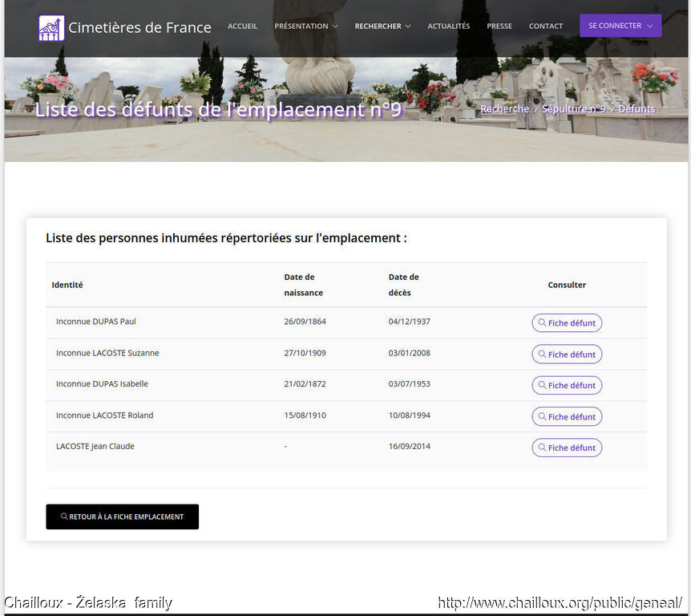The height and width of the screenshot is (616, 691).
Task: Open Fiche défunt for DUPAS Paul
Action: pos(567,323)
